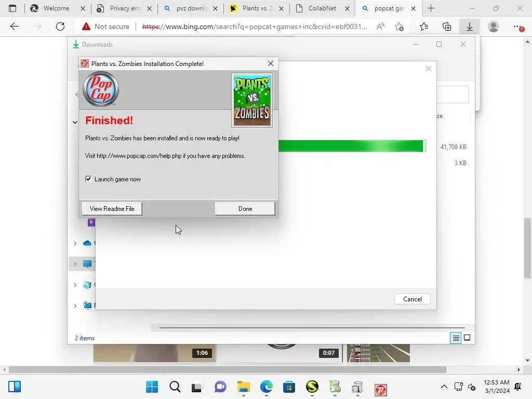Viewport: 532px width, 399px height.
Task: Click the Bing URL in address bar
Action: [255, 26]
